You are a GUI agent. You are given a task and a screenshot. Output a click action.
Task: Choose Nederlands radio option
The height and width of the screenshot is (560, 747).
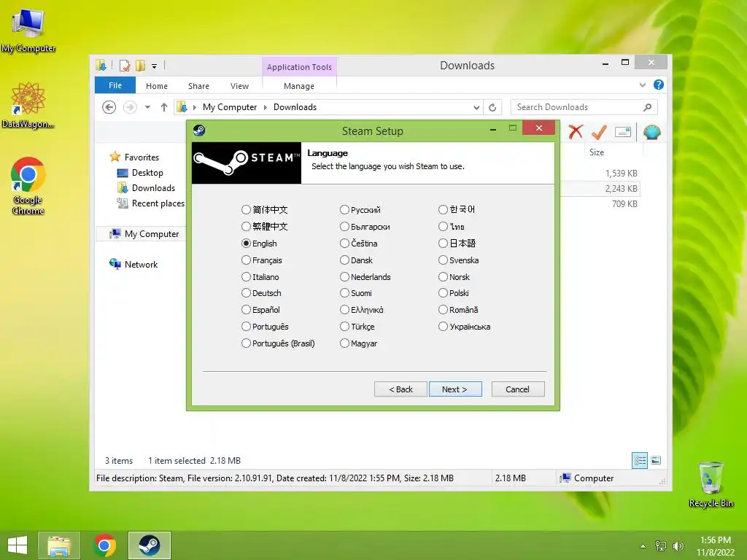click(x=344, y=276)
